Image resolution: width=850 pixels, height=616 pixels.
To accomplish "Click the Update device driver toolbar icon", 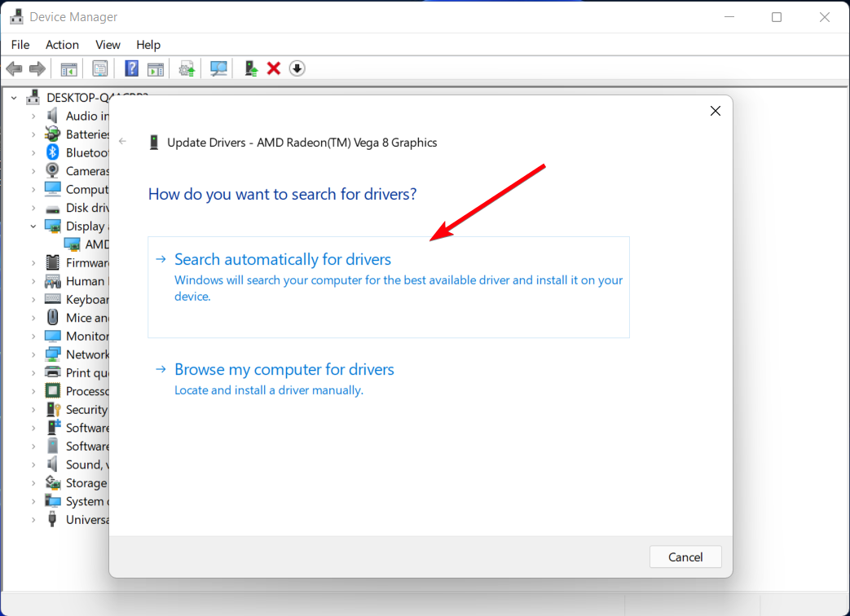I will [187, 68].
